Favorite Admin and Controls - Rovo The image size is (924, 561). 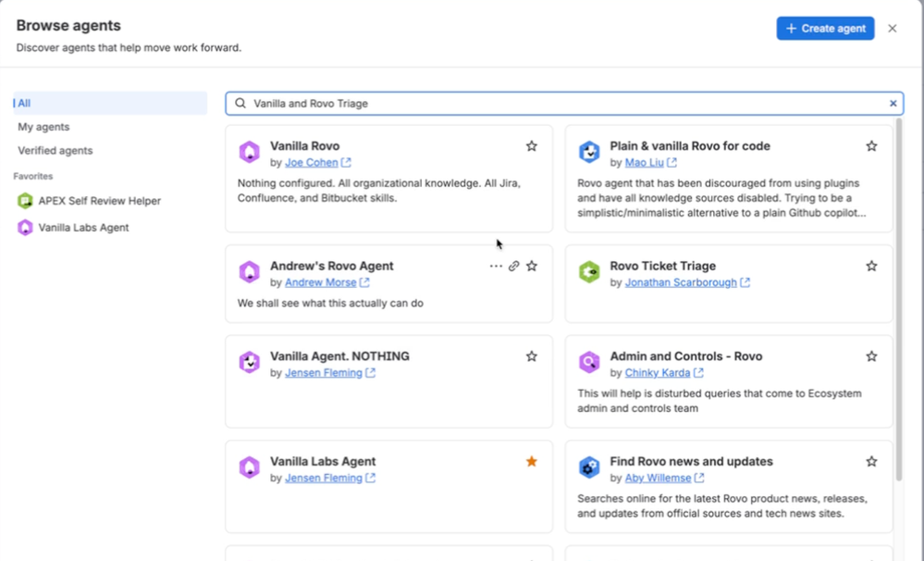coord(871,356)
